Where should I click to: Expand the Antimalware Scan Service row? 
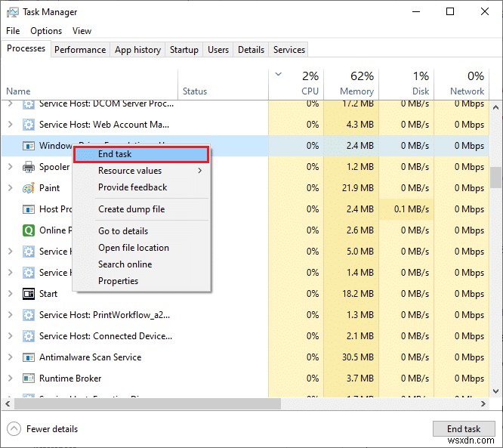click(11, 357)
